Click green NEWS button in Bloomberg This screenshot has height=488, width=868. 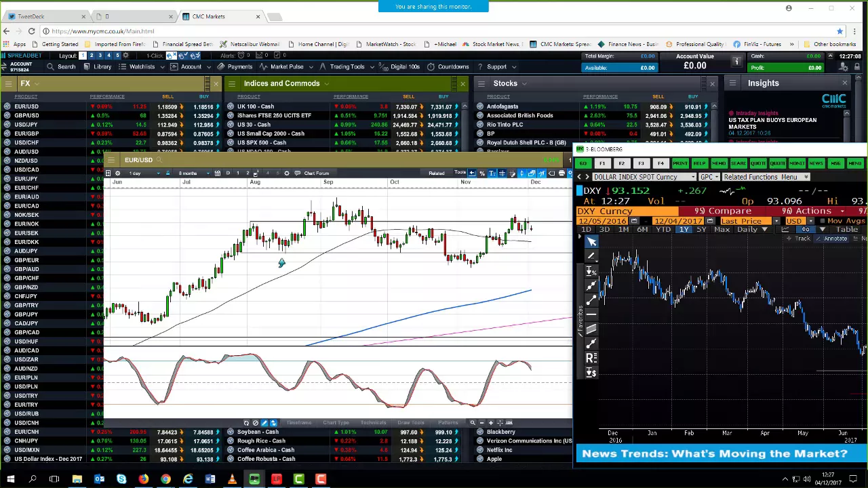tap(816, 163)
